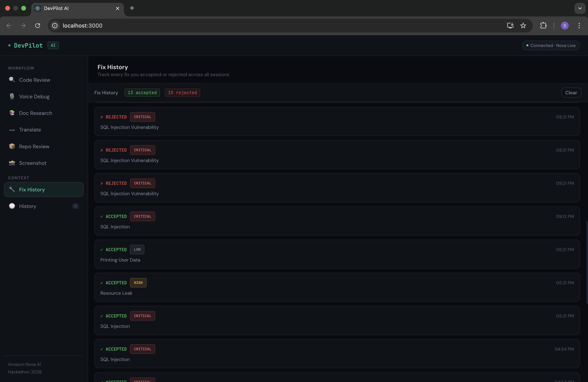This screenshot has width=588, height=382.
Task: Expand the tab search dropdown chevron
Action: 580,8
